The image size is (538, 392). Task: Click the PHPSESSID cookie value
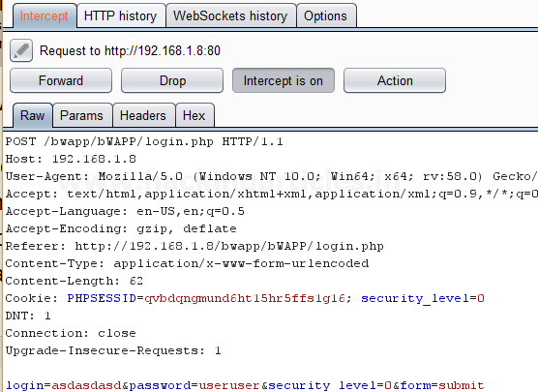[245, 298]
